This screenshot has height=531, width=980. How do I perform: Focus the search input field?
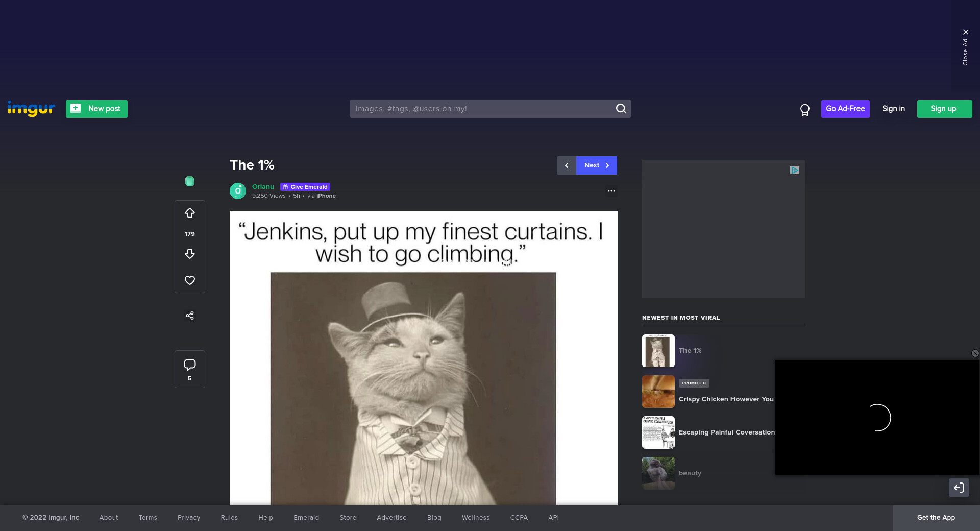point(482,109)
